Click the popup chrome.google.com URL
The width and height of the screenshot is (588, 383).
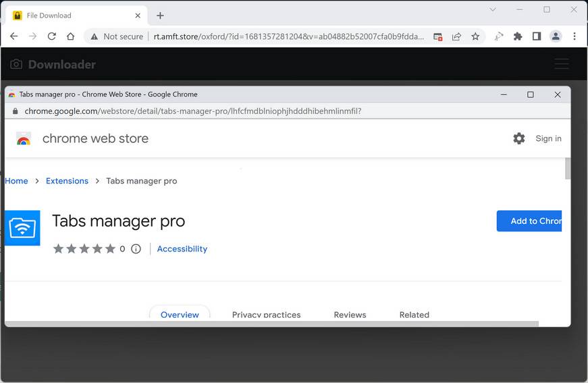[193, 111]
